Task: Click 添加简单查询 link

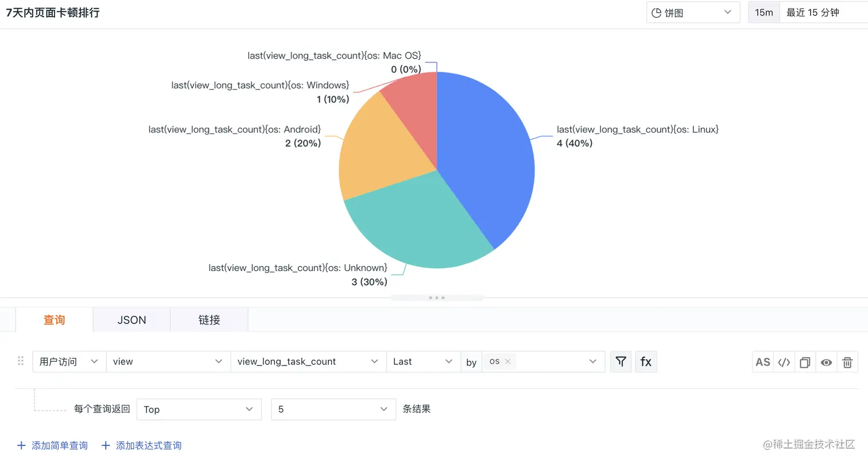Action: [52, 445]
